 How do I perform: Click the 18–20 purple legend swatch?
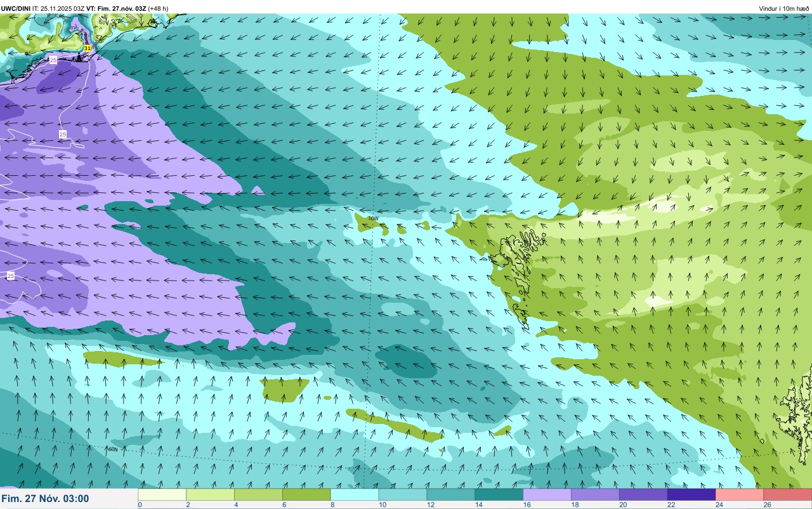click(x=596, y=494)
